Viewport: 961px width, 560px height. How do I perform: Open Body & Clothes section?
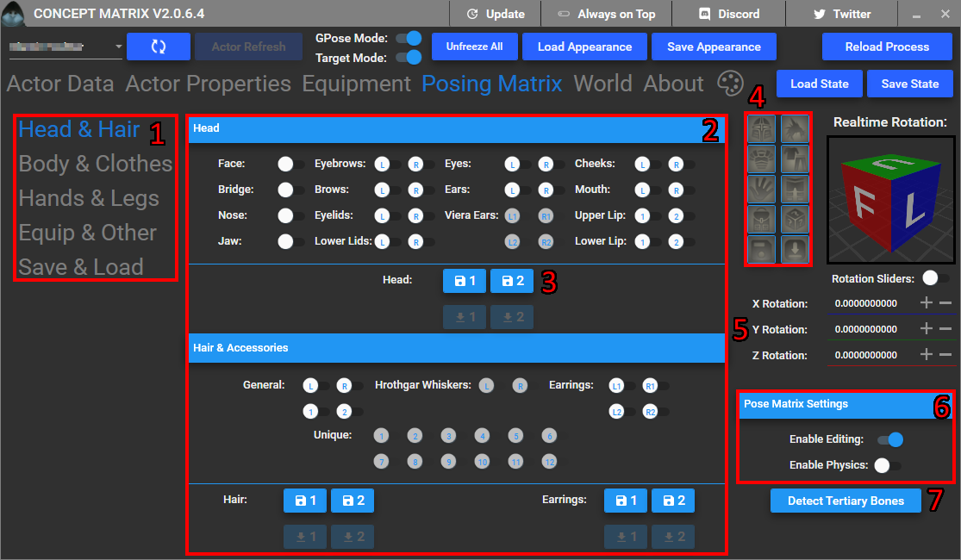coord(96,164)
